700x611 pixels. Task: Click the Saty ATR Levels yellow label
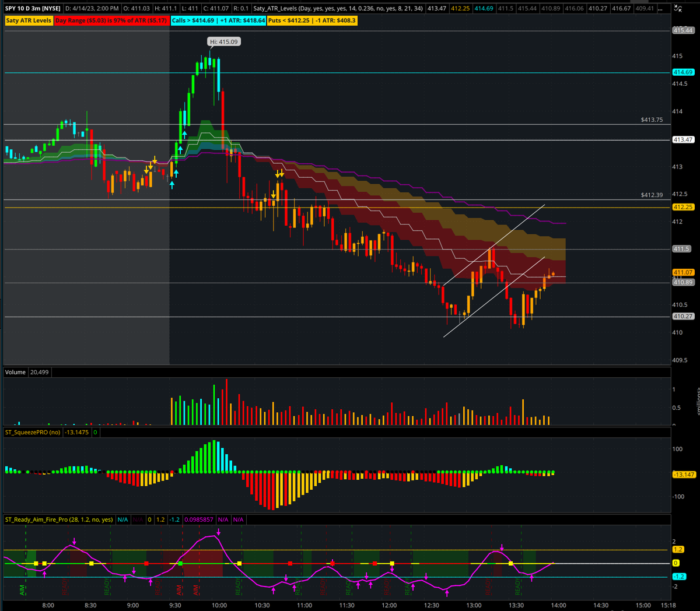click(x=29, y=20)
